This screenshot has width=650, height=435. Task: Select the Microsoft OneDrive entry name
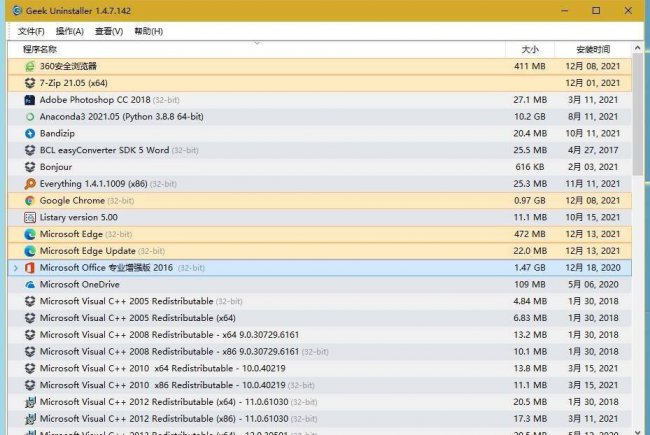(x=80, y=284)
